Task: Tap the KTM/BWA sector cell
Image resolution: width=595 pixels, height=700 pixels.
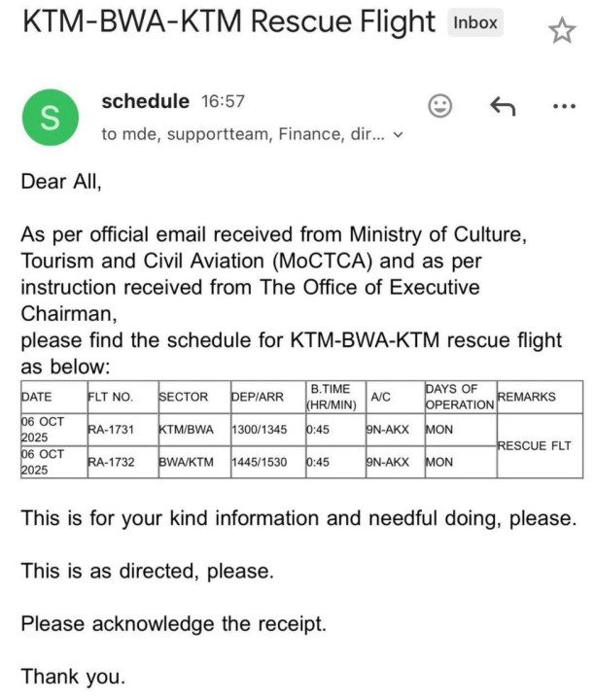Action: 185,430
